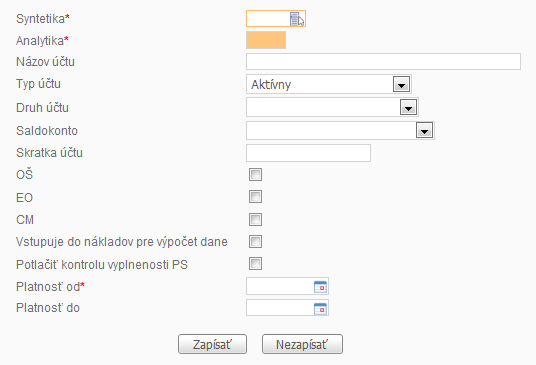Cancel with the Nezapísať button

302,344
